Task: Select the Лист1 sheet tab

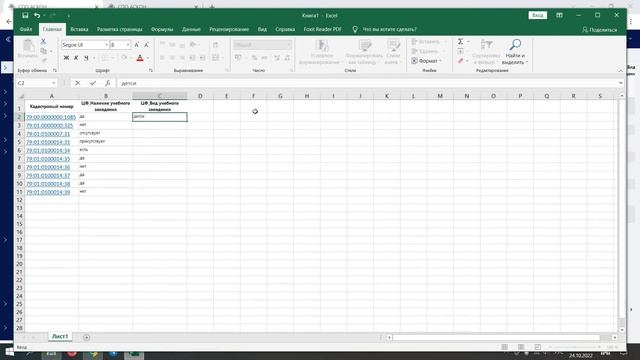Action: click(60, 336)
